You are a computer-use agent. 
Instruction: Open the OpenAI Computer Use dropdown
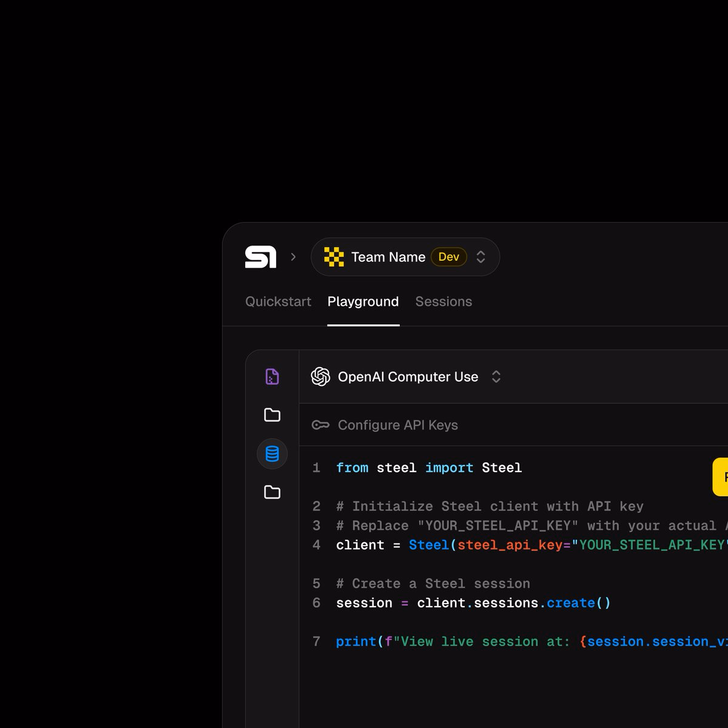pyautogui.click(x=406, y=377)
